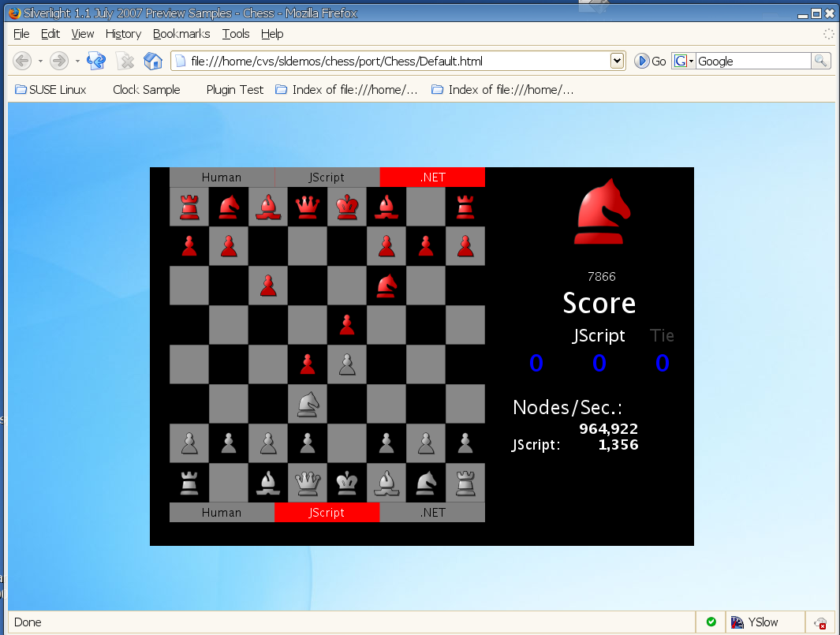Open the SUSE Linux bookmark folder
The image size is (840, 635).
point(51,89)
